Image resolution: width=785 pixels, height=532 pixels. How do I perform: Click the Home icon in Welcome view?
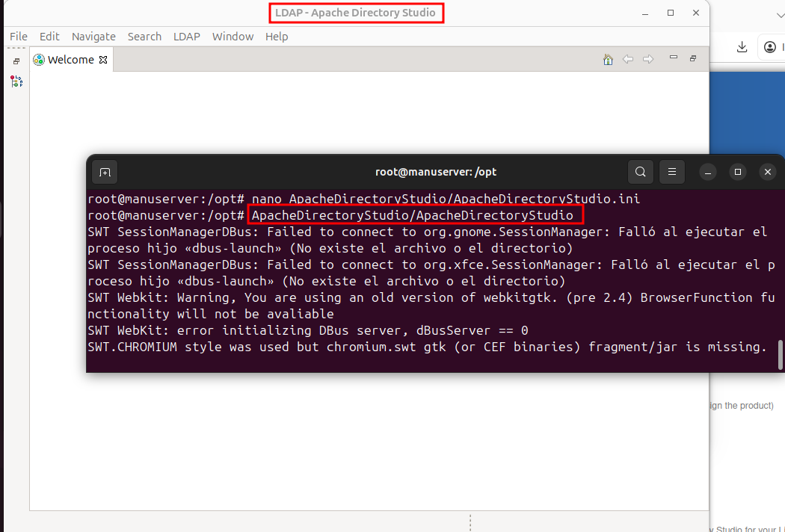(x=609, y=60)
